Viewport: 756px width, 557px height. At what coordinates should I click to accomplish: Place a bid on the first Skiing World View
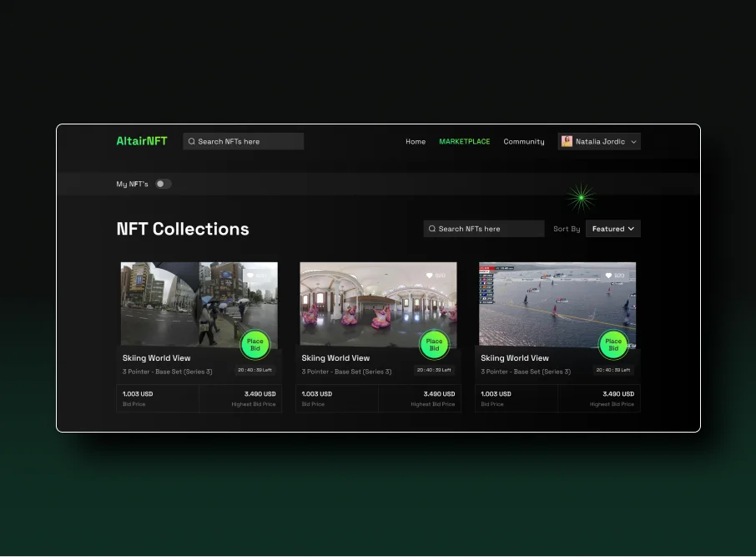click(x=255, y=343)
